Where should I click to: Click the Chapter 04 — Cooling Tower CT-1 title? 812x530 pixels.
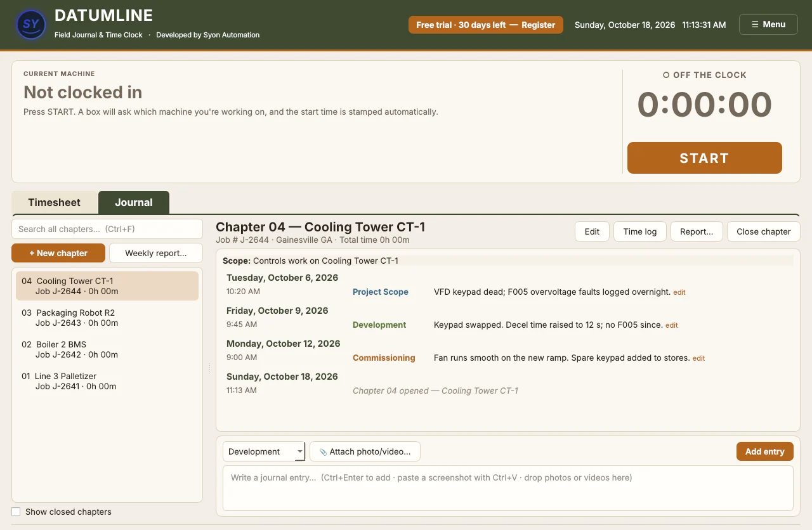click(x=320, y=227)
